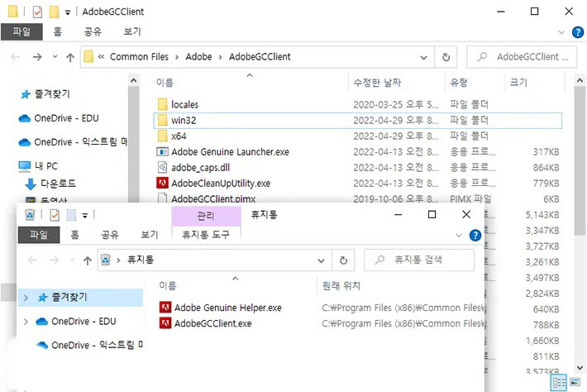
Task: Select Adobe Genuine Helper.exe icon in Recycle Bin
Action: tap(165, 308)
